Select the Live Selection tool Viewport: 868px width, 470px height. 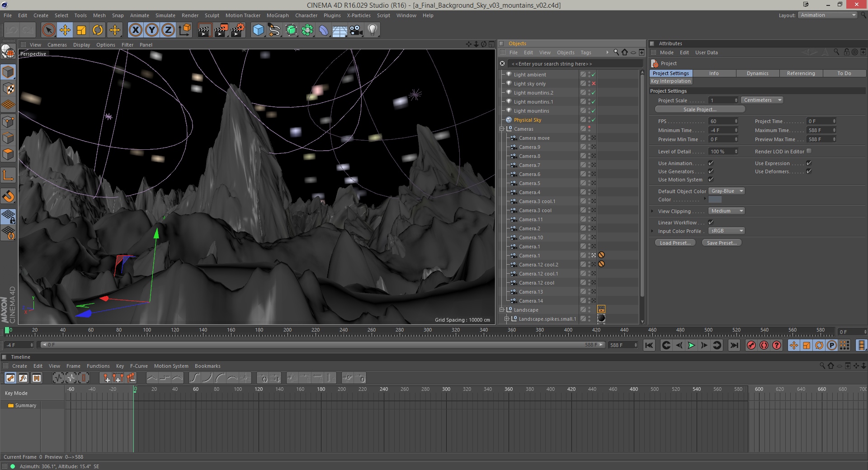(x=48, y=30)
